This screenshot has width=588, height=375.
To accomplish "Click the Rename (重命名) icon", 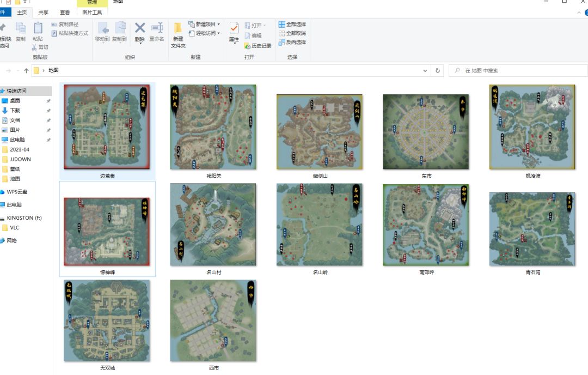I will click(157, 28).
